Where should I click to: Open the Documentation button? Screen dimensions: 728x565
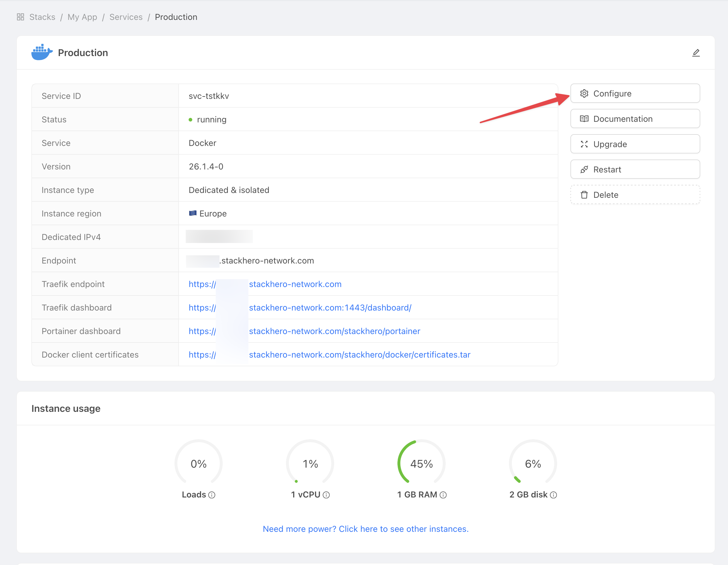tap(635, 119)
